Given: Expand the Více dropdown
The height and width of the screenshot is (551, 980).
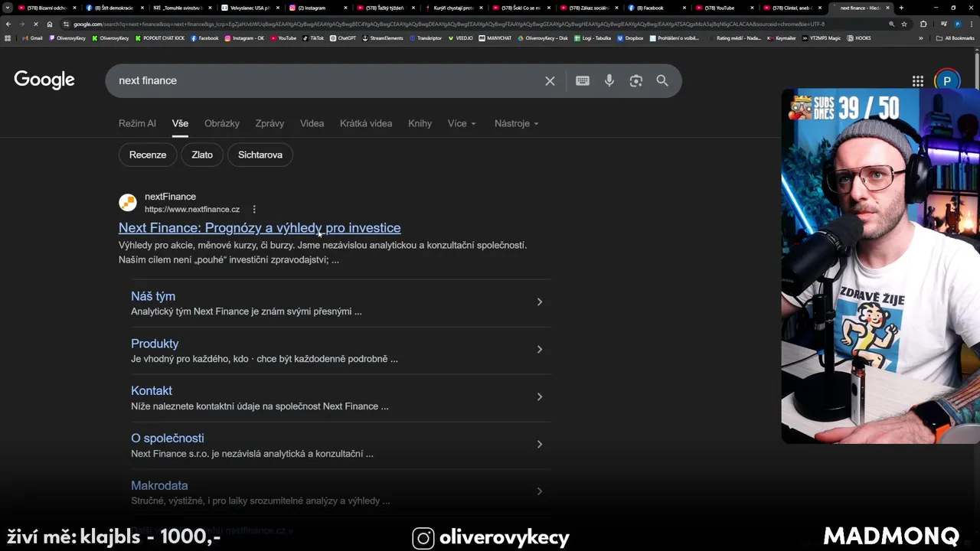Looking at the screenshot, I should [x=462, y=123].
